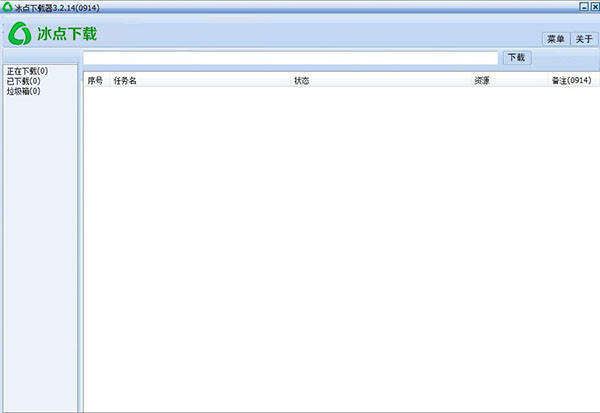Click the small app icon in the title bar

click(7, 6)
